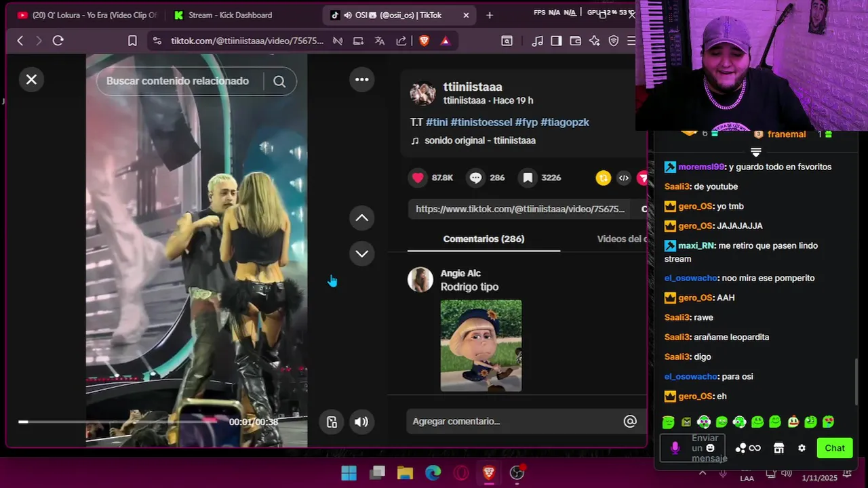The width and height of the screenshot is (868, 488).
Task: Reload the current page
Action: 58,41
